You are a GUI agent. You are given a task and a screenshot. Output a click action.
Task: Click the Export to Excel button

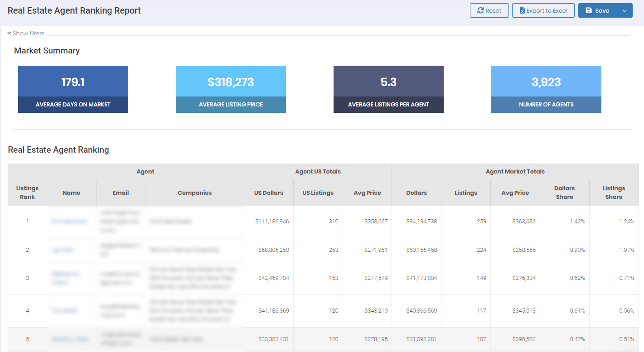543,10
